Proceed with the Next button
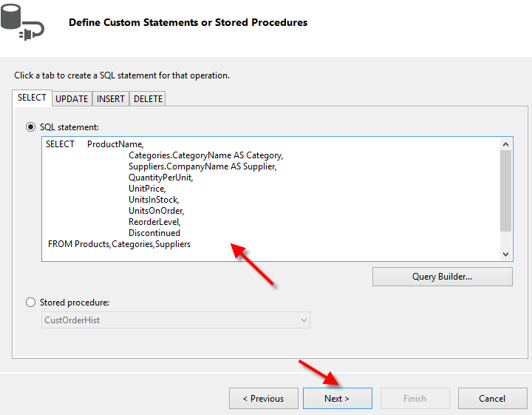 [337, 398]
